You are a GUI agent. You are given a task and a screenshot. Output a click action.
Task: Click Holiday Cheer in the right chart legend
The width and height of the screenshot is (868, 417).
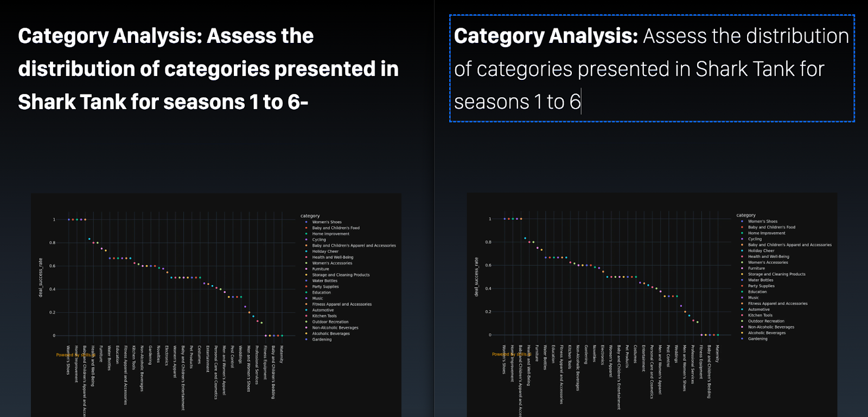pyautogui.click(x=761, y=251)
